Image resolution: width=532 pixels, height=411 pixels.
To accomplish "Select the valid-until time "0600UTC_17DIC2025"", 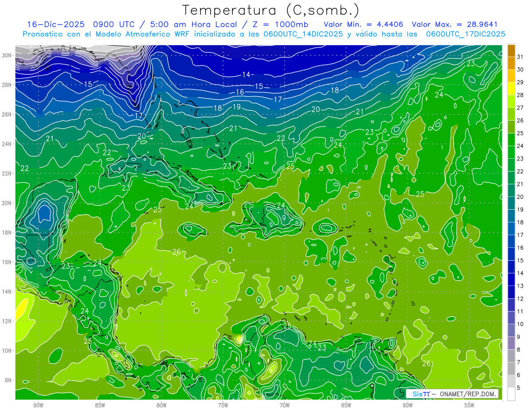I will pos(465,34).
